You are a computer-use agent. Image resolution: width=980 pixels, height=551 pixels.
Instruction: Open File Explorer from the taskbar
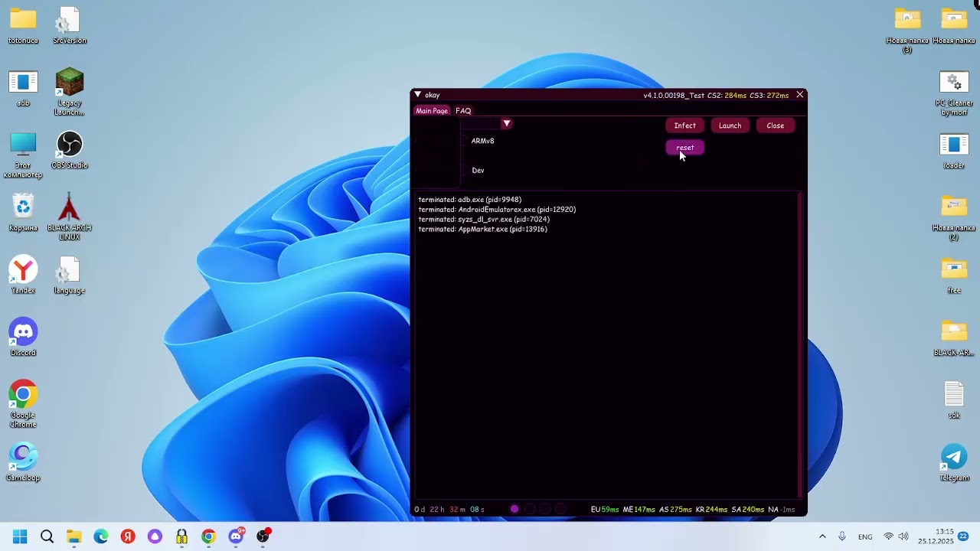[x=73, y=536]
